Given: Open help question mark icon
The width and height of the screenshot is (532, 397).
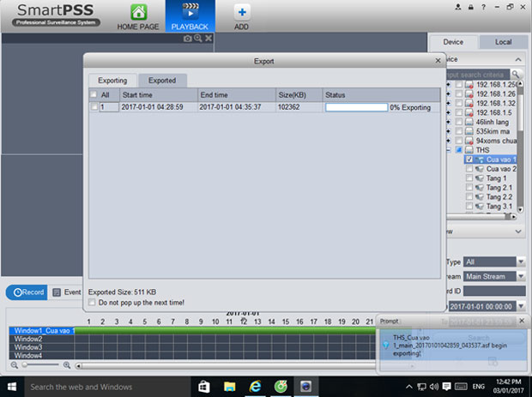Looking at the screenshot, I should 483,7.
